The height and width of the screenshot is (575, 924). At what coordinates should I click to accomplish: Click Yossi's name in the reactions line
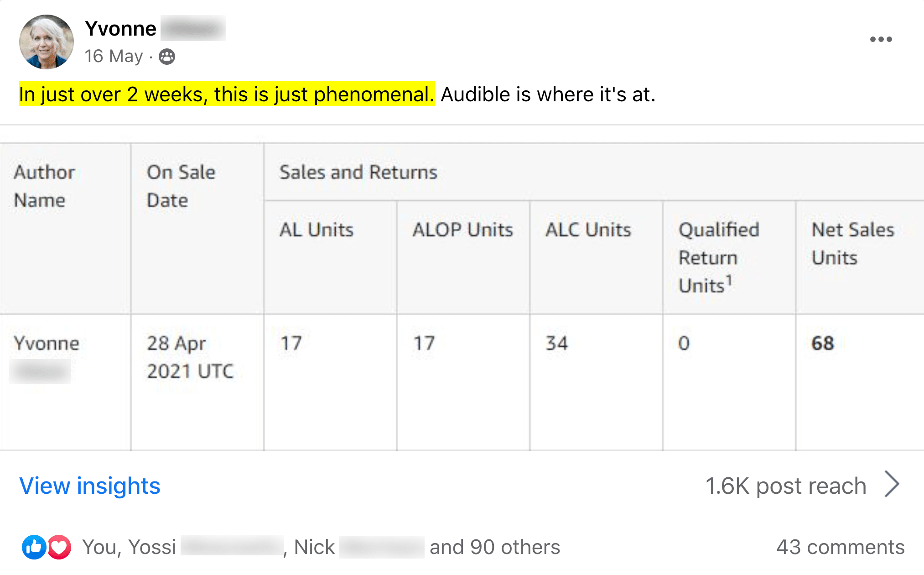point(151,547)
